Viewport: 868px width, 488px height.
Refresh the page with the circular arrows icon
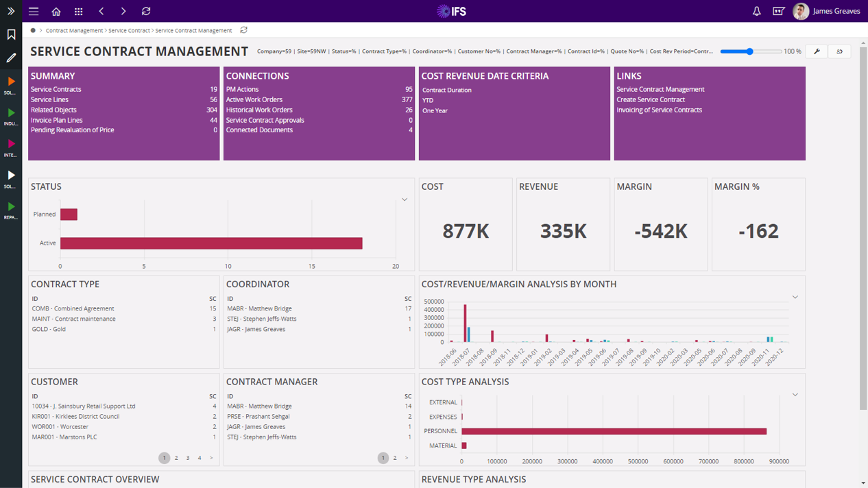(x=146, y=11)
